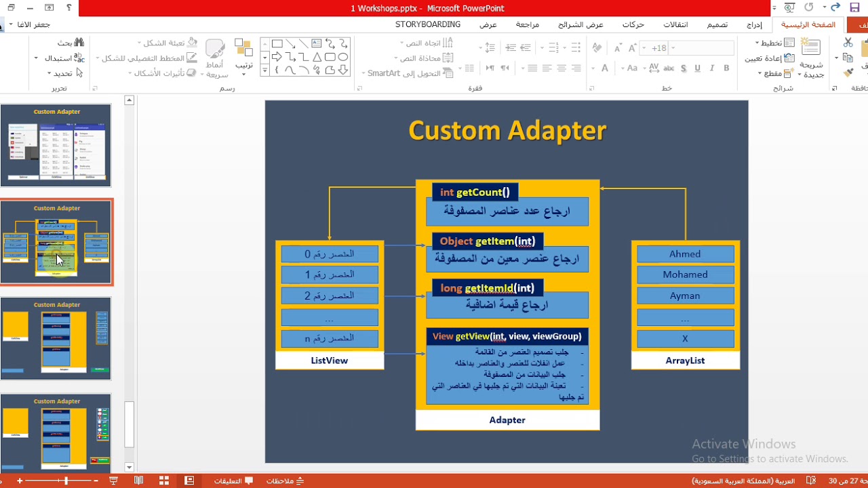The image size is (868, 488).
Task: Click the Character Spacing AV icon
Action: 653,68
